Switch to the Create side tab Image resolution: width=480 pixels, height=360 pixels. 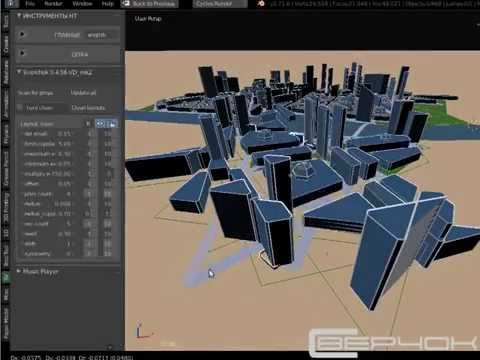[x=6, y=44]
